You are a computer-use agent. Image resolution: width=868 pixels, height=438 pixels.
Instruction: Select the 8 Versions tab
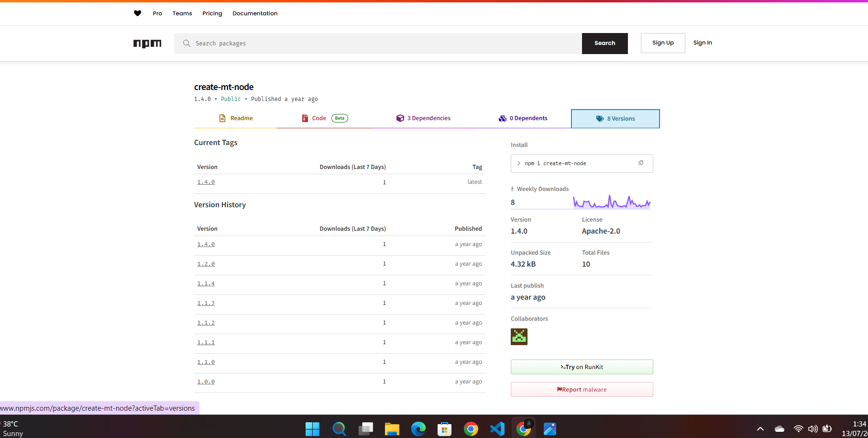(x=615, y=119)
